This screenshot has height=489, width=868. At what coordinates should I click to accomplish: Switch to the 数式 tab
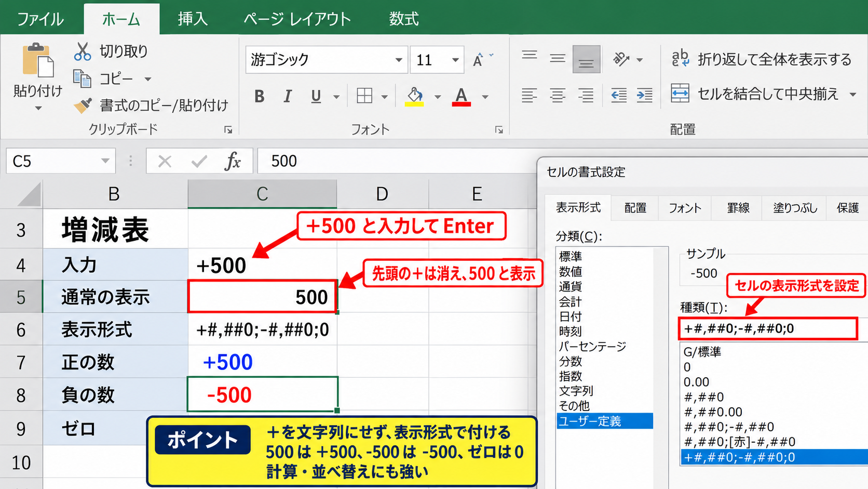[404, 19]
